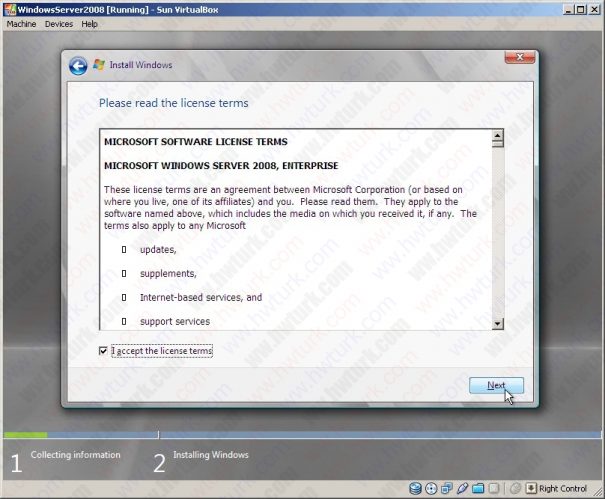Click "Internet-based services, and" list item

pos(201,298)
